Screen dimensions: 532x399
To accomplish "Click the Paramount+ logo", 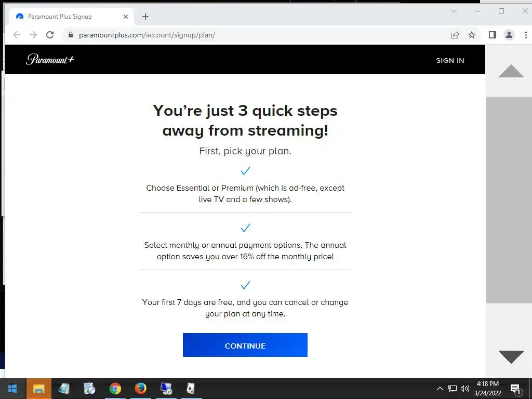I will click(50, 59).
